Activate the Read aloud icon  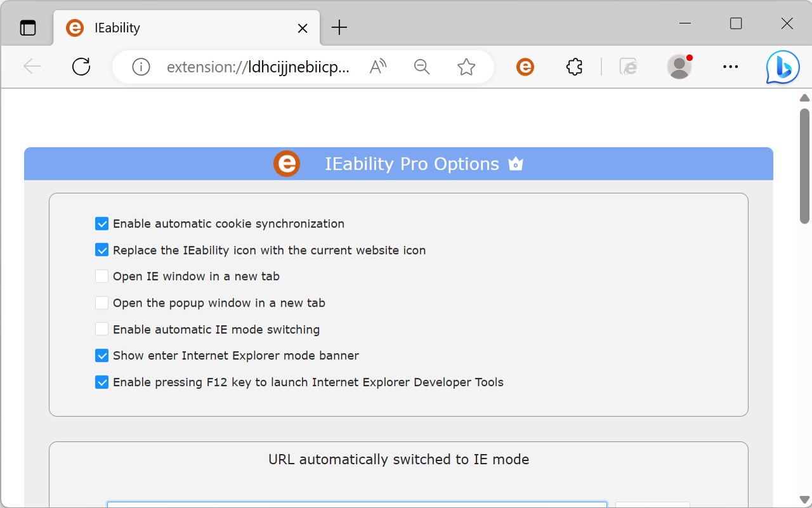coord(378,67)
